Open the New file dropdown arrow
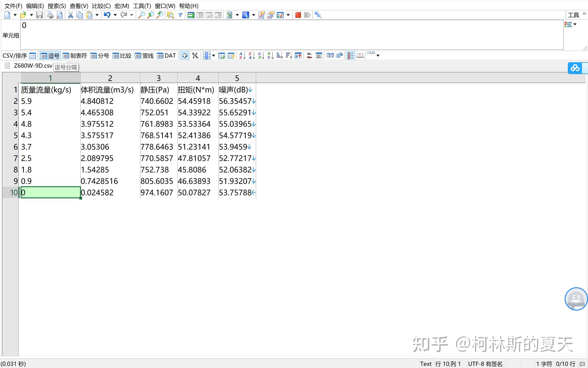The image size is (588, 368). pyautogui.click(x=15, y=15)
